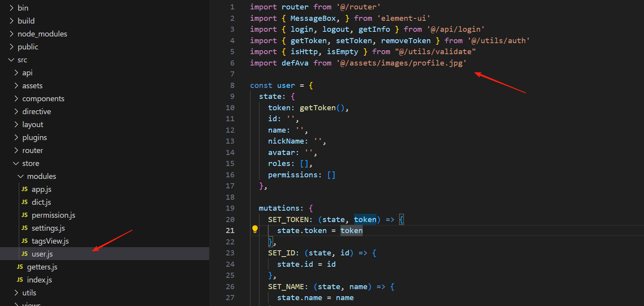The image size is (644, 306).
Task: Open the utils folder
Action: (x=29, y=293)
